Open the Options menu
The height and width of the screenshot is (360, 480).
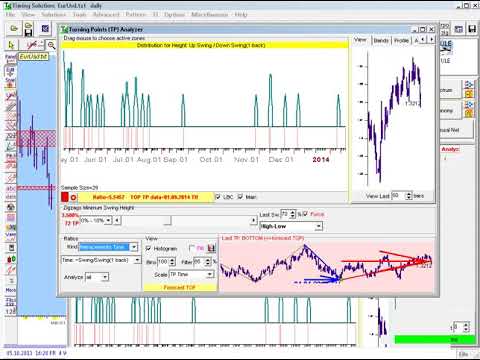pyautogui.click(x=175, y=15)
